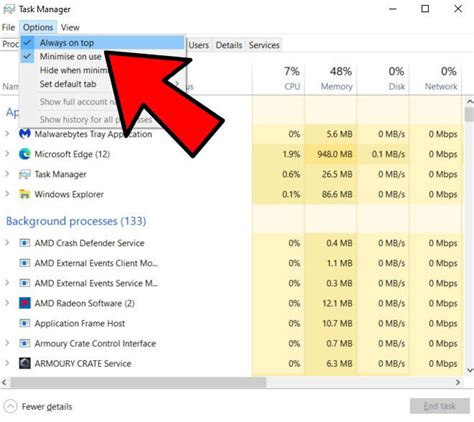Click the End task button
The width and height of the screenshot is (474, 422).
click(439, 406)
